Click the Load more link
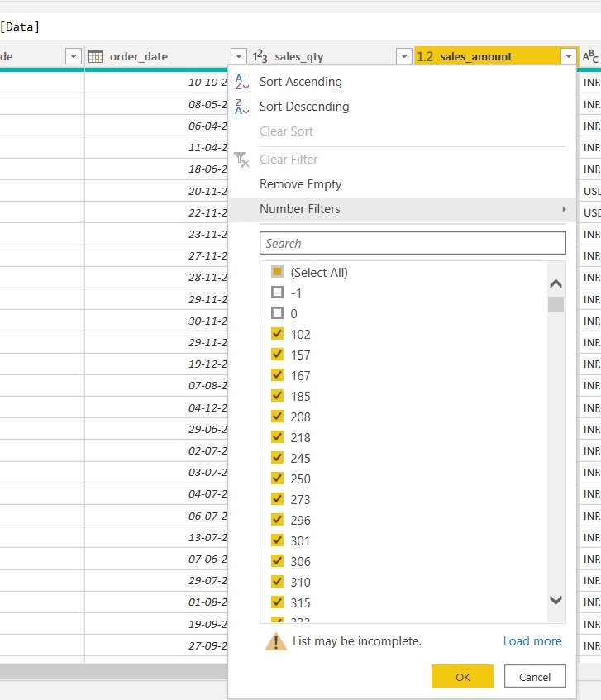Viewport: 601px width, 700px height. [x=532, y=641]
